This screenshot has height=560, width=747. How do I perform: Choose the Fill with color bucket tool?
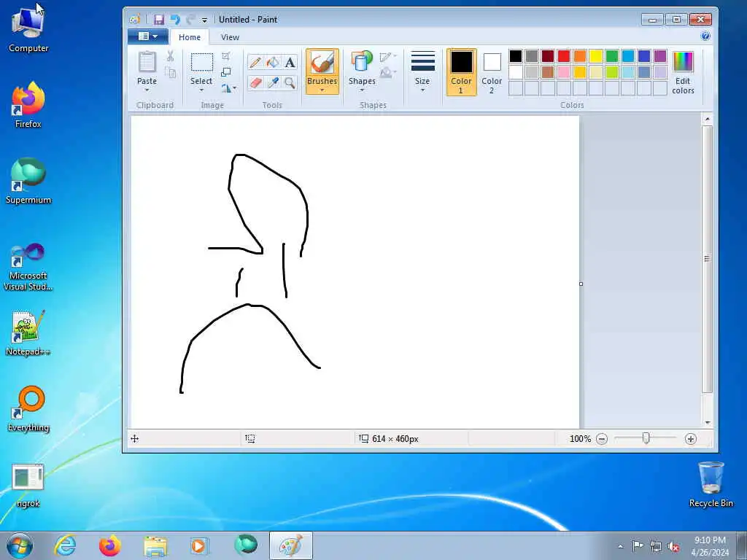pos(273,63)
